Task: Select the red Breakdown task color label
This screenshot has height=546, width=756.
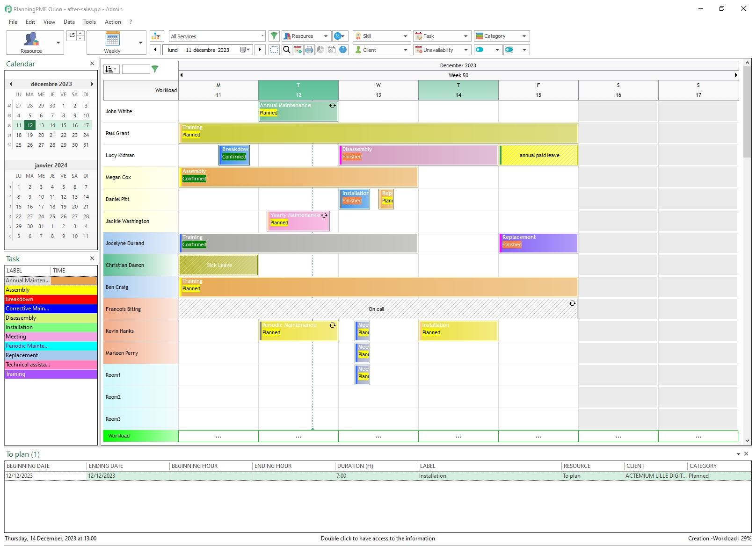Action: coord(27,299)
